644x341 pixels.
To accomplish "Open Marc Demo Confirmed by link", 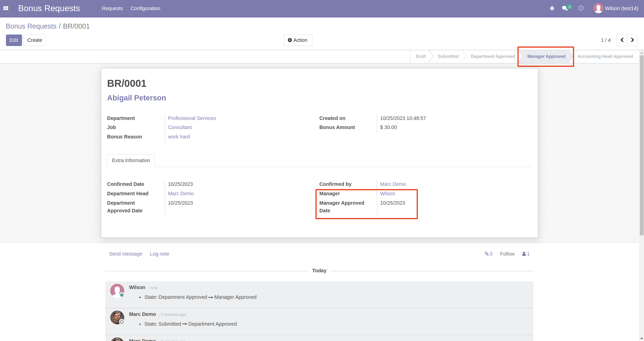I will tap(393, 184).
